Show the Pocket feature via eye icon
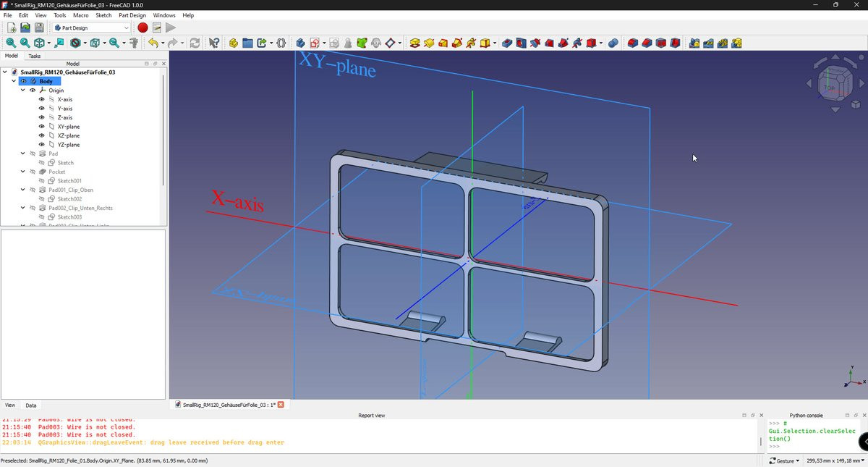The height and width of the screenshot is (467, 868). point(33,172)
